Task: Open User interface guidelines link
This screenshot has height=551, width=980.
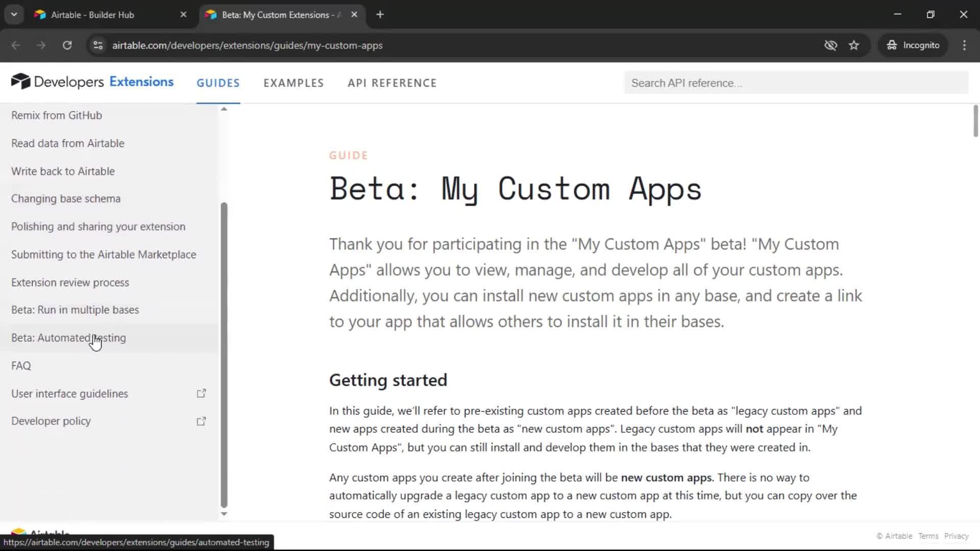Action: pos(69,394)
